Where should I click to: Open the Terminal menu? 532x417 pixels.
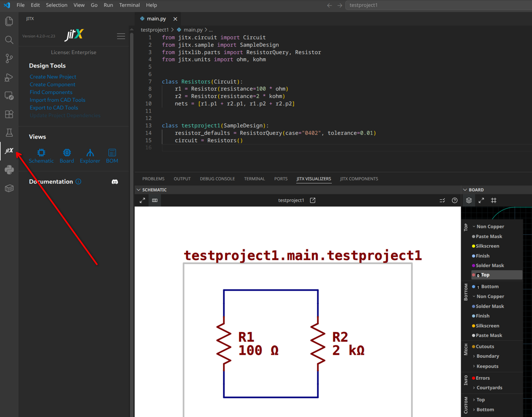coord(129,5)
